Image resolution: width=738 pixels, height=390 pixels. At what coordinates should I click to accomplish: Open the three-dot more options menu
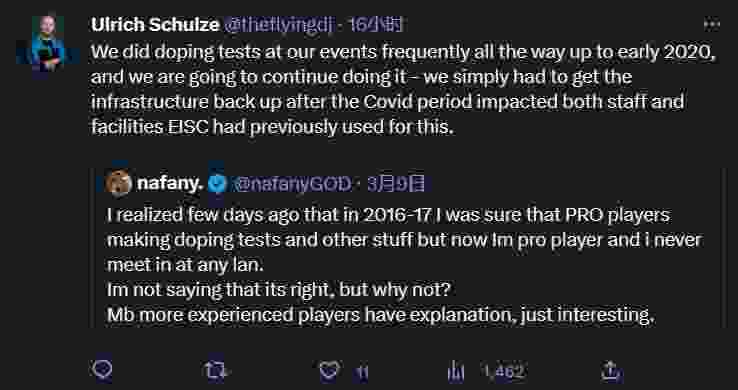point(711,24)
